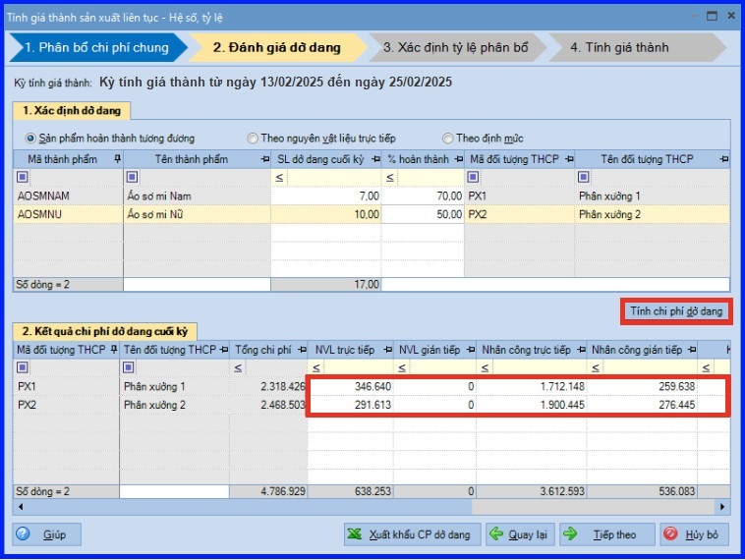Click horizontal scrollbar right arrow in results grid
Screen dimensions: 745x560
tap(724, 507)
